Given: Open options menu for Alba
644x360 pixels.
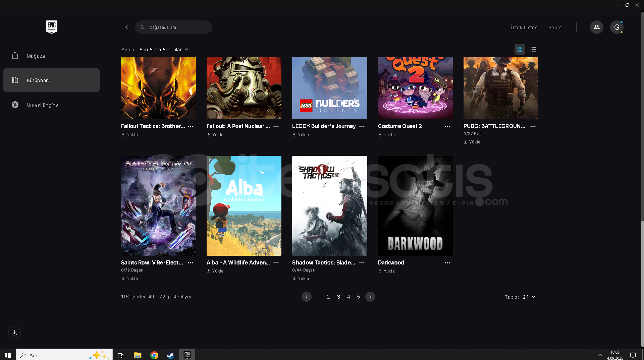Looking at the screenshot, I should [x=276, y=263].
